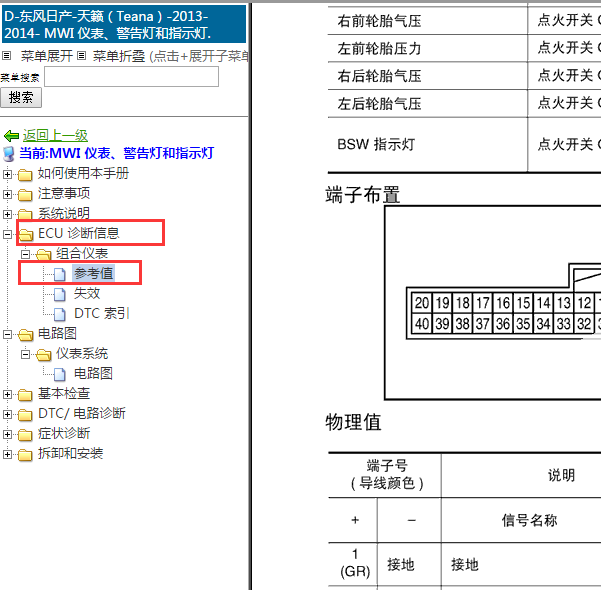Select the 仪表系统 tree item
The height and width of the screenshot is (590, 601).
pos(82,354)
